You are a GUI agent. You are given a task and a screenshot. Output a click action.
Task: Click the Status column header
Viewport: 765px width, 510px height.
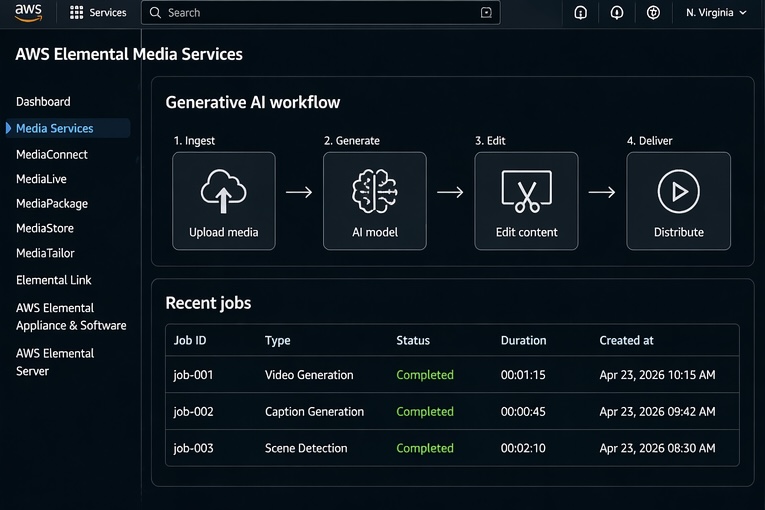coord(413,340)
